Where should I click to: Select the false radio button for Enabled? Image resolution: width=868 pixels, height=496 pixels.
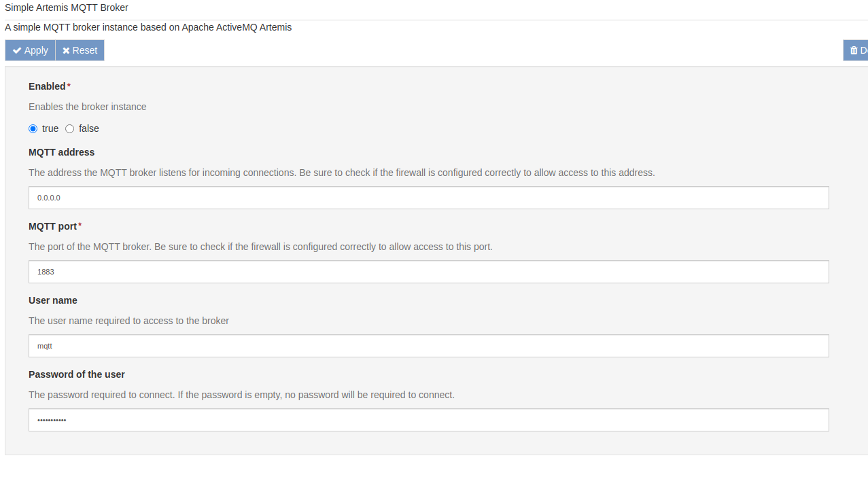tap(69, 128)
